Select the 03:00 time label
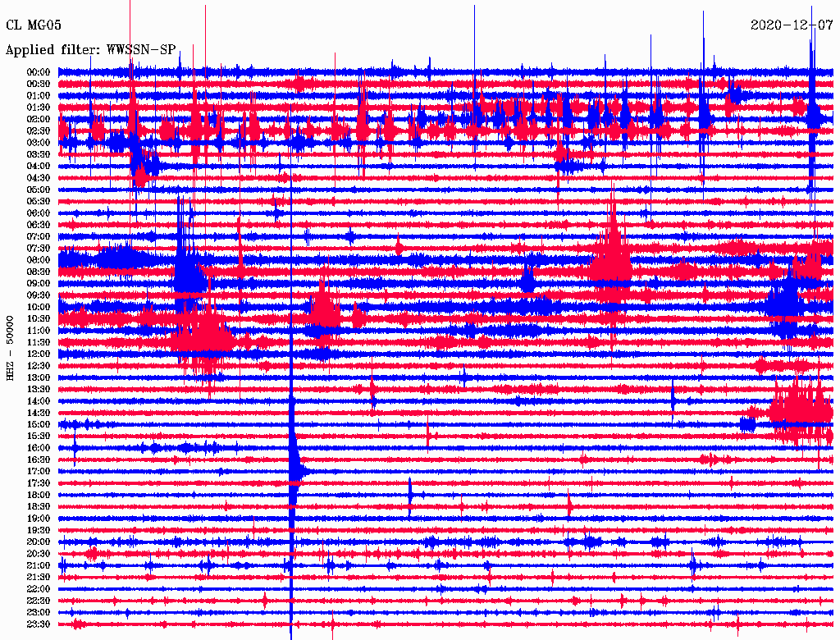Viewport: 840px width, 640px height. 38,143
